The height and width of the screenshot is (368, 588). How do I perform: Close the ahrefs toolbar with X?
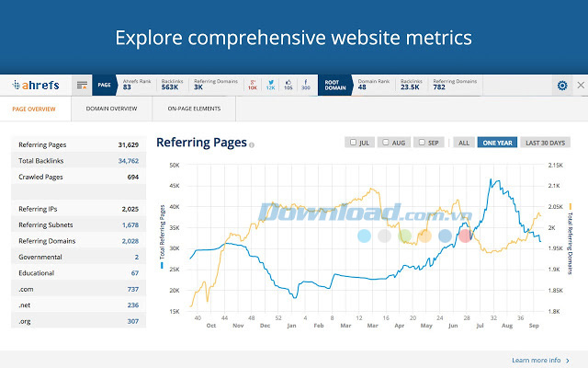click(x=581, y=86)
